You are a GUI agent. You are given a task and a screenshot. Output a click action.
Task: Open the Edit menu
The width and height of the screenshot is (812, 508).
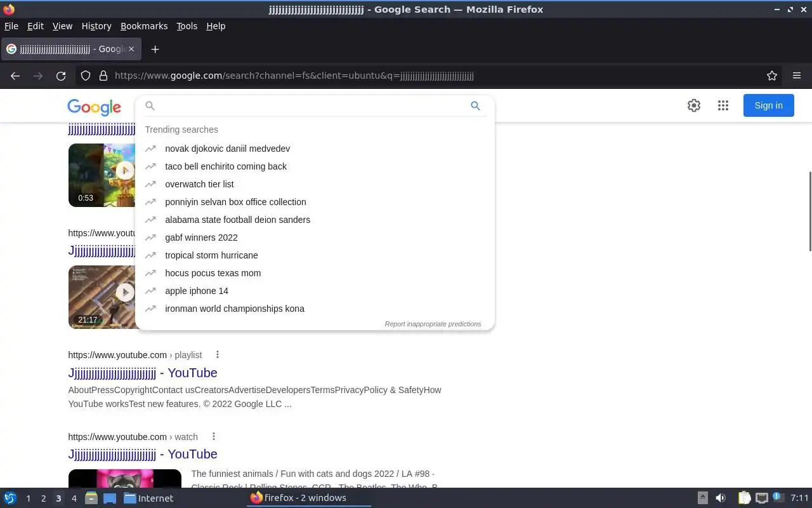click(x=36, y=26)
